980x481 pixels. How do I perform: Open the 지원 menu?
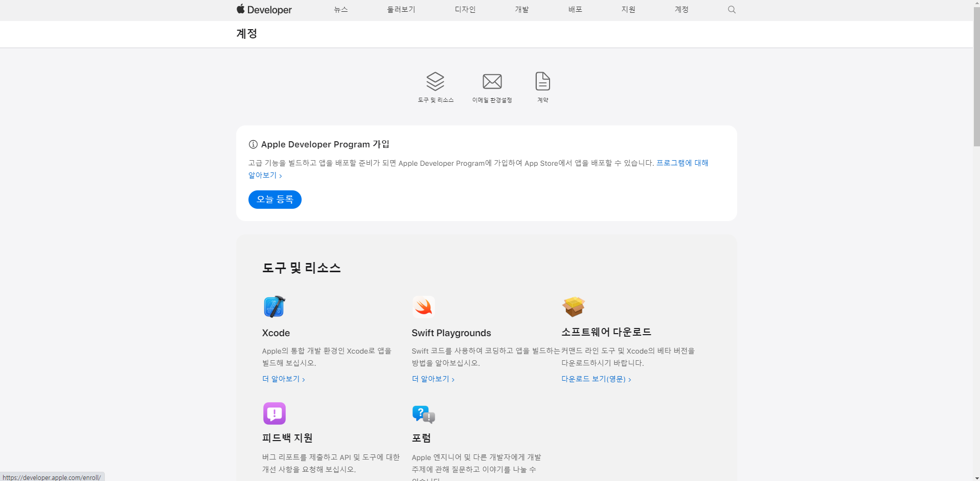[628, 10]
